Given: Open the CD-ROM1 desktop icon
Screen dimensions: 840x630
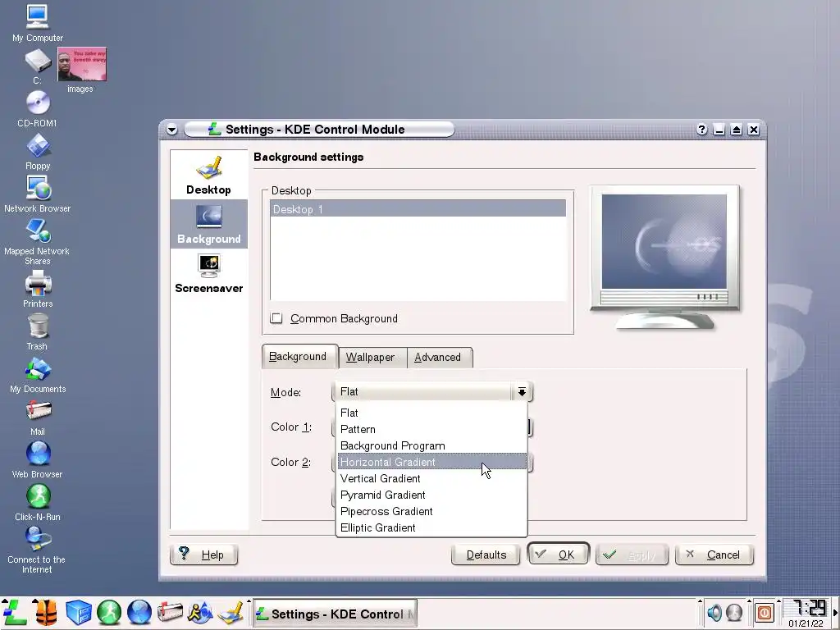Looking at the screenshot, I should point(38,109).
